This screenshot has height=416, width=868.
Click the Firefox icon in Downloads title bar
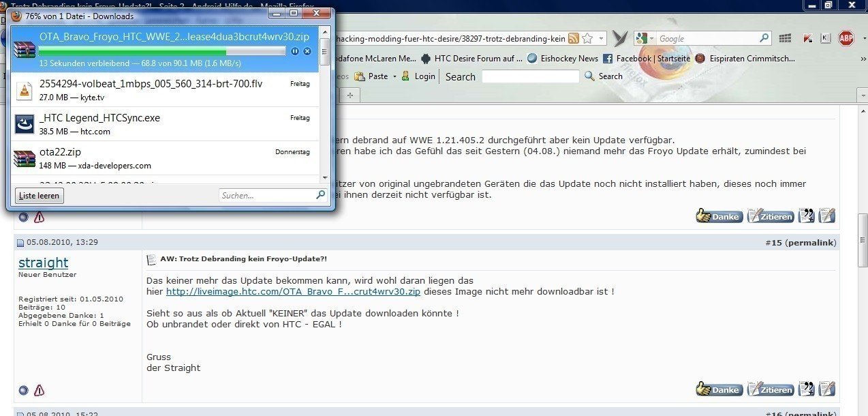coord(16,16)
